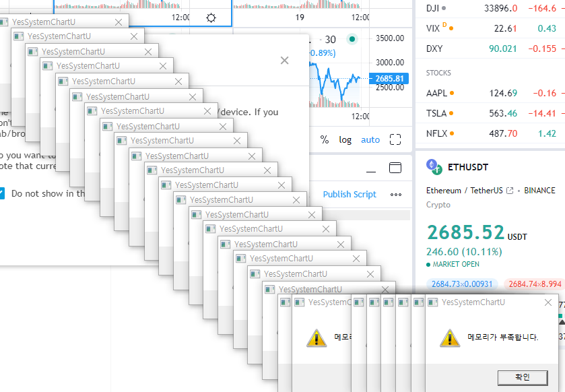Viewport: 565px width, 392px height.
Task: Click the ETHUSDT coin logo icon
Action: 432,166
